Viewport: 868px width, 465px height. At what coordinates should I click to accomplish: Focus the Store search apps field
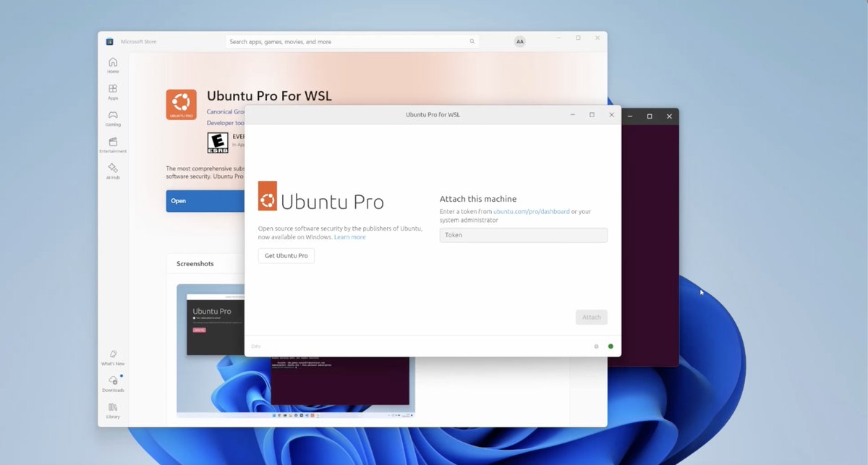[x=352, y=41]
